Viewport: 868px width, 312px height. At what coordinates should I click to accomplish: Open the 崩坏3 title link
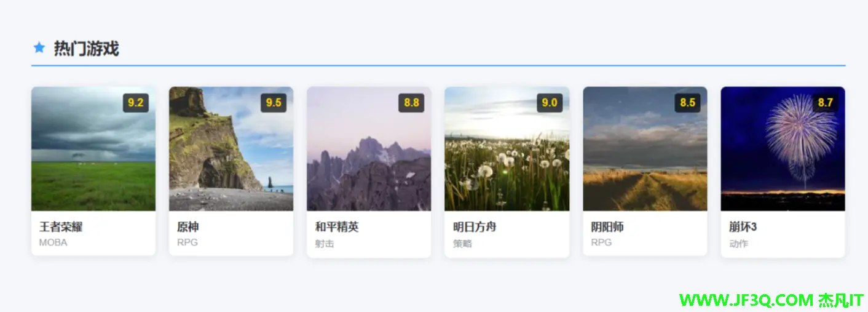coord(743,227)
